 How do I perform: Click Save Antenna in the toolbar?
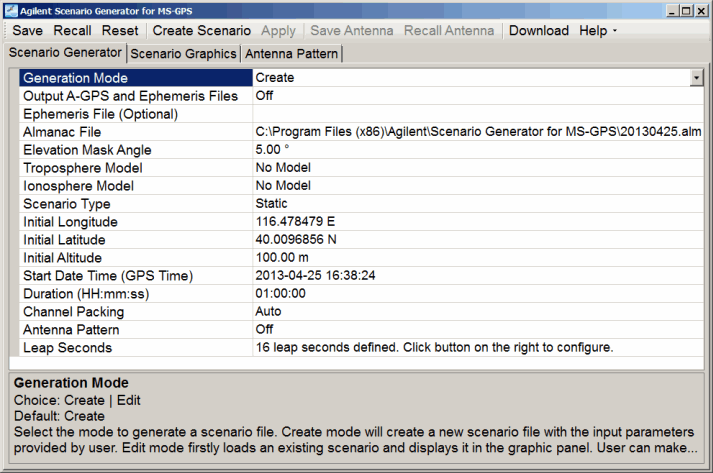(351, 30)
